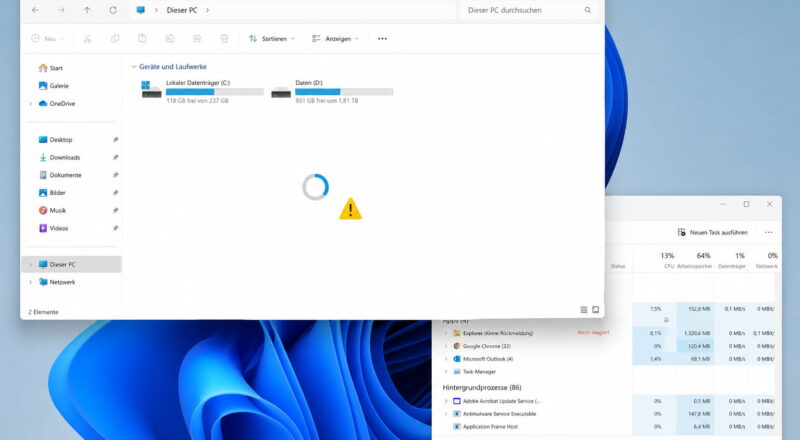Click the paste clipboard icon in Explorer toolbar
Image resolution: width=800 pixels, height=440 pixels.
coord(142,38)
